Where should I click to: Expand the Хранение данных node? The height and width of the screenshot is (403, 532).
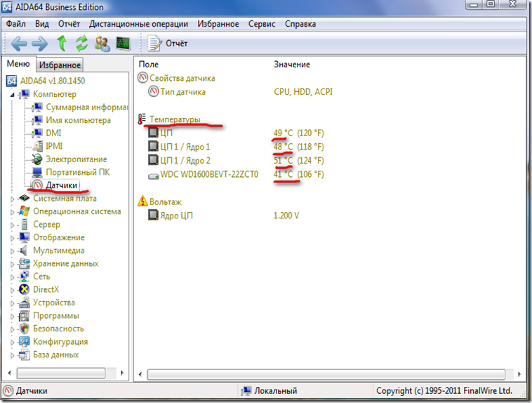(12, 264)
